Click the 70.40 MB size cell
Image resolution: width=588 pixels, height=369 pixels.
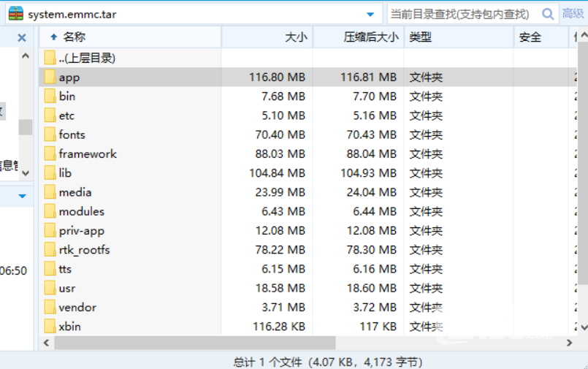pyautogui.click(x=280, y=134)
